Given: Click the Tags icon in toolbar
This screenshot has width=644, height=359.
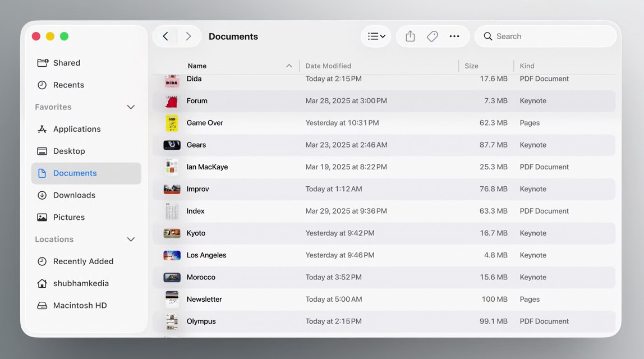Looking at the screenshot, I should coord(432,36).
